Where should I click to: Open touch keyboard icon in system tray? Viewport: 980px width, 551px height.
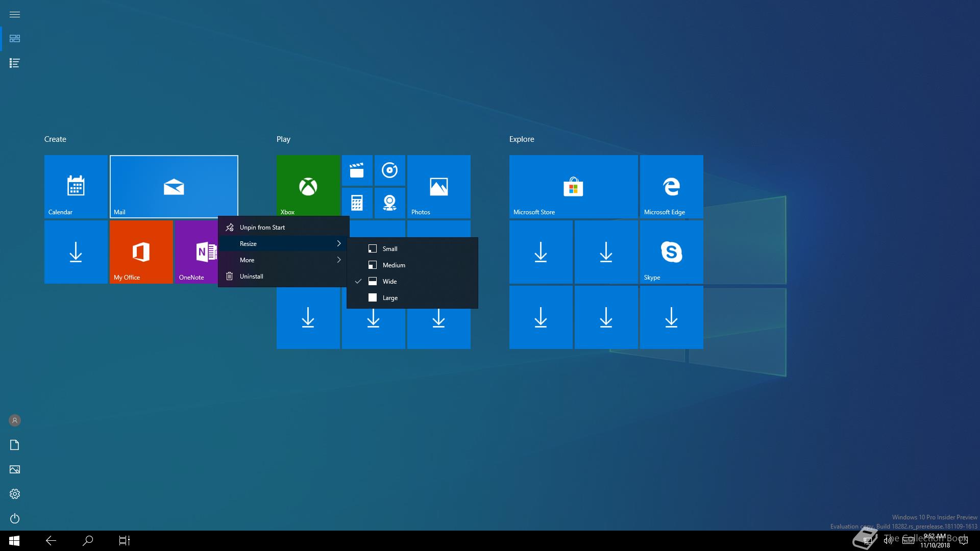coord(909,541)
